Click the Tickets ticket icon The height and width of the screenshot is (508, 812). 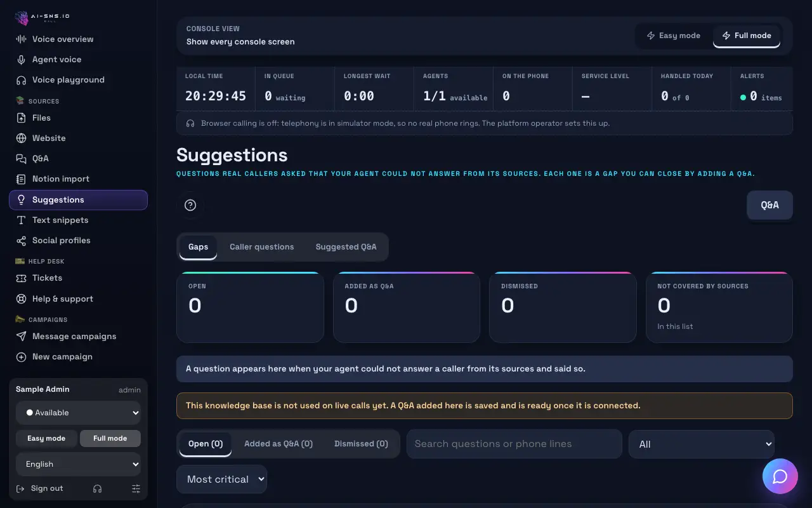pos(21,278)
